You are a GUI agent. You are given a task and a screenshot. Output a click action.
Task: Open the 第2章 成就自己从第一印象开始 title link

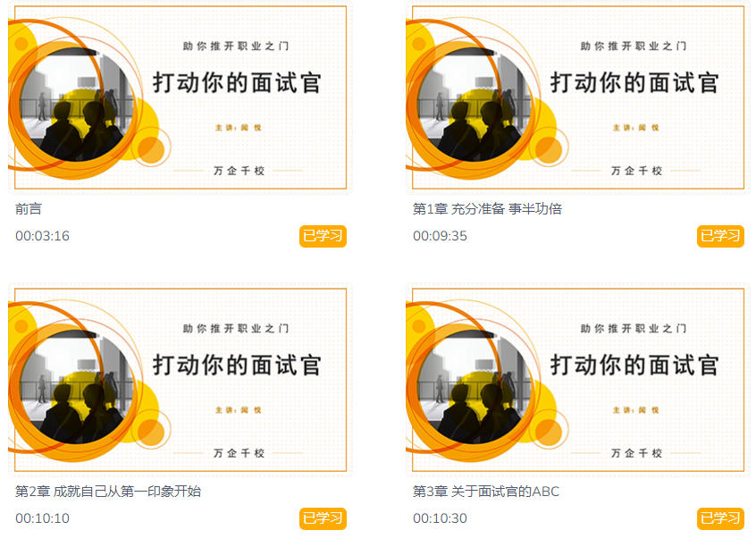[x=108, y=492]
